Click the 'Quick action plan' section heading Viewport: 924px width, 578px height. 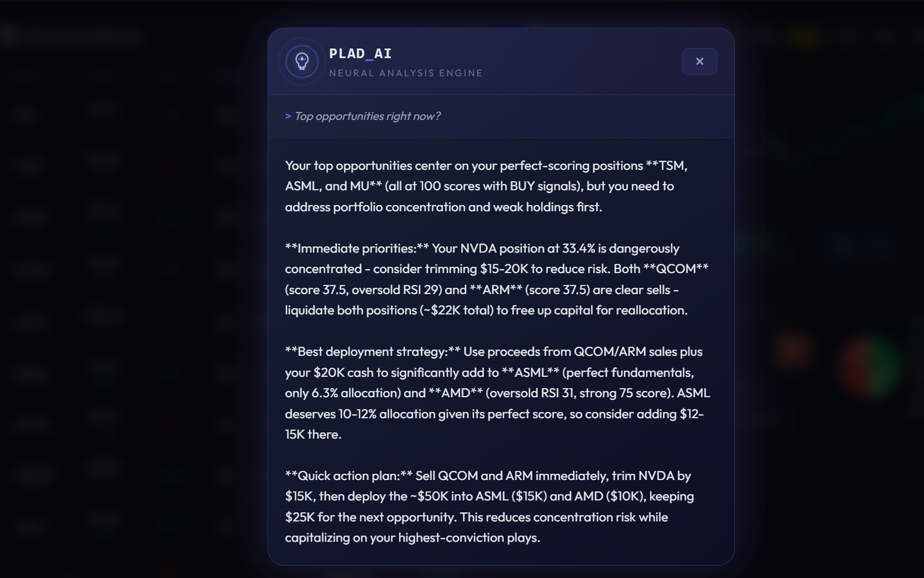pos(347,475)
